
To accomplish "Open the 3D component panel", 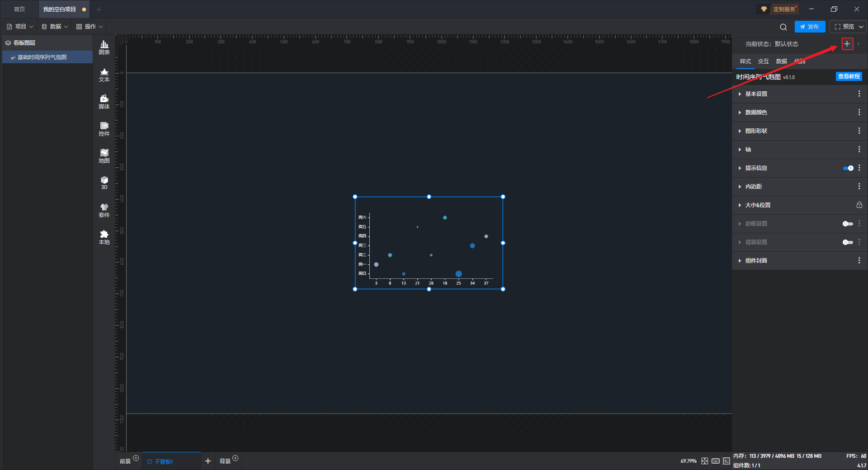I will click(x=104, y=183).
